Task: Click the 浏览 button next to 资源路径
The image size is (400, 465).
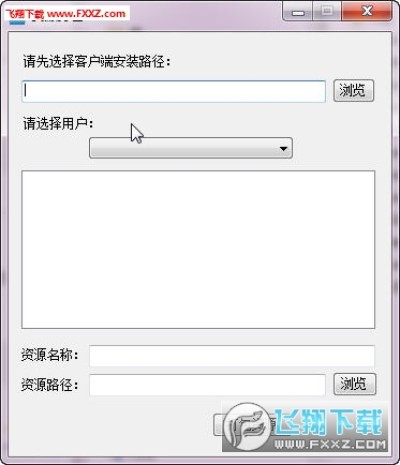Action: point(354,384)
